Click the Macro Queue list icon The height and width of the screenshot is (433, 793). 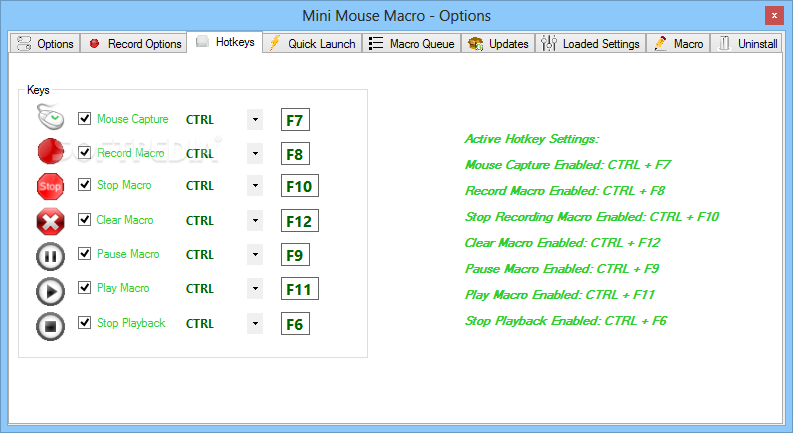376,44
